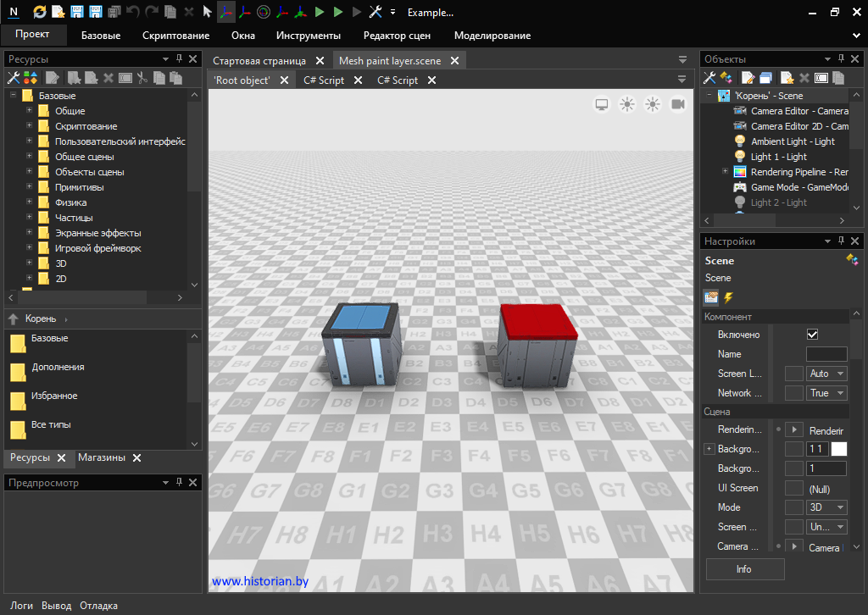This screenshot has width=868, height=615.
Task: Activate the circular rotate gizmo tool
Action: pyautogui.click(x=264, y=12)
